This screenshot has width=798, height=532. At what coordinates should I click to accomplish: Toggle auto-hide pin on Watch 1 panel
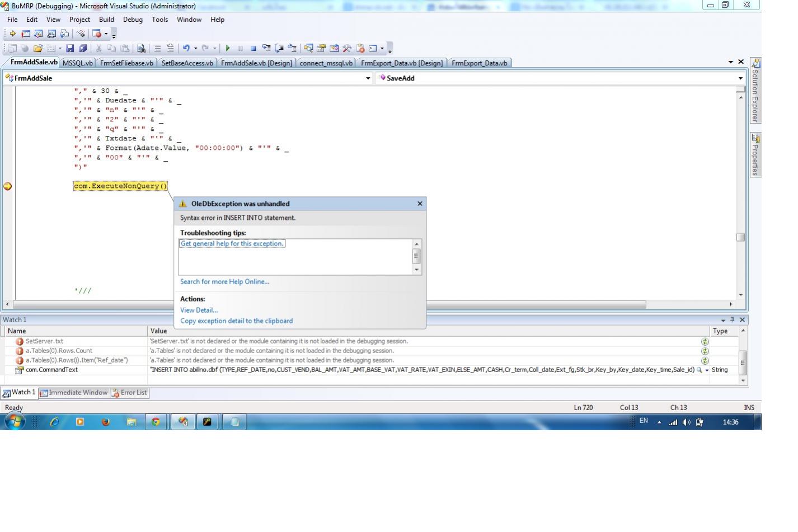[x=732, y=319]
